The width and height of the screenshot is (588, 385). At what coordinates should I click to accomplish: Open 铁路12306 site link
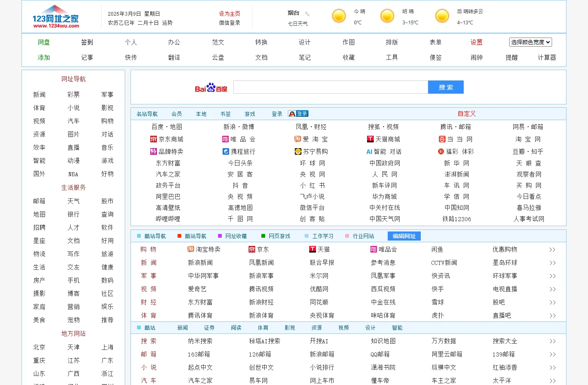457,219
